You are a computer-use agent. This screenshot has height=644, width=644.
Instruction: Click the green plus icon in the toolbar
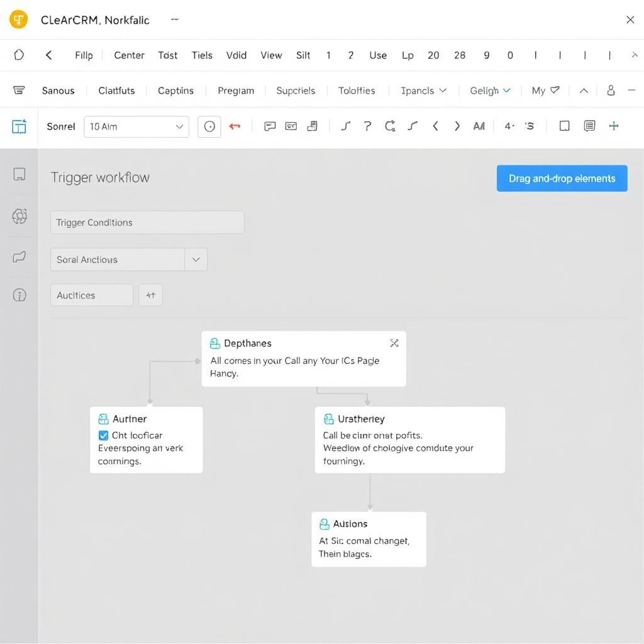coord(613,126)
